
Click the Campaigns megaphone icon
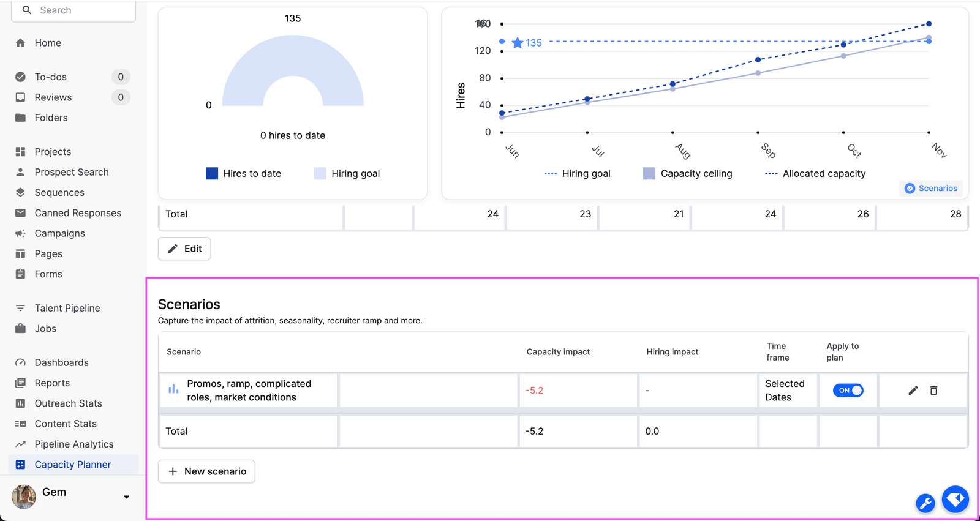click(21, 233)
